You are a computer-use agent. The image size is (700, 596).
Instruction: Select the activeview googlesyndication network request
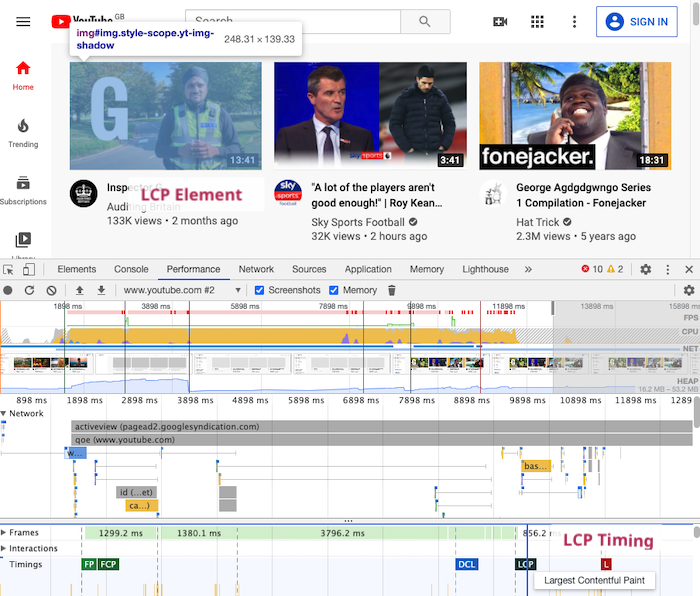pos(382,426)
